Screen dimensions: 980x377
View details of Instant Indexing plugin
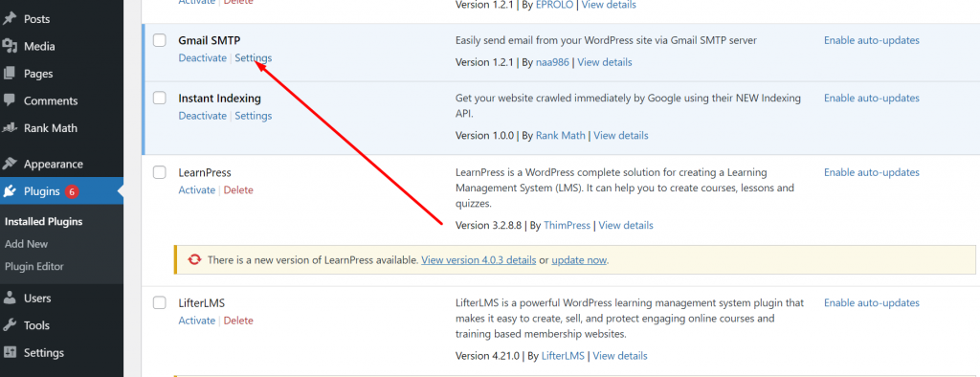pos(620,136)
